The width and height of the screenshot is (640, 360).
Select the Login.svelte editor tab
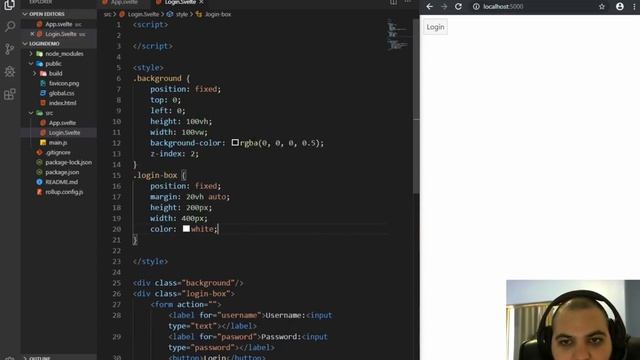[180, 2]
